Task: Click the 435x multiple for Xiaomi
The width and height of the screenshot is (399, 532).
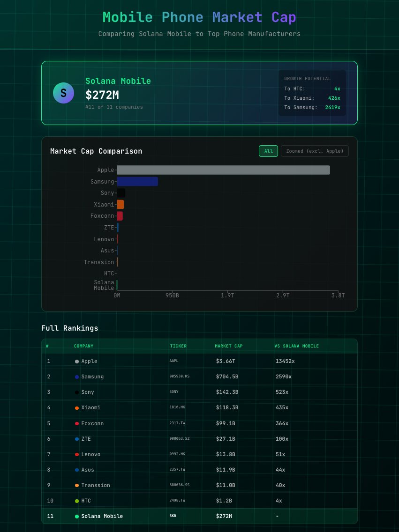Action: point(282,407)
